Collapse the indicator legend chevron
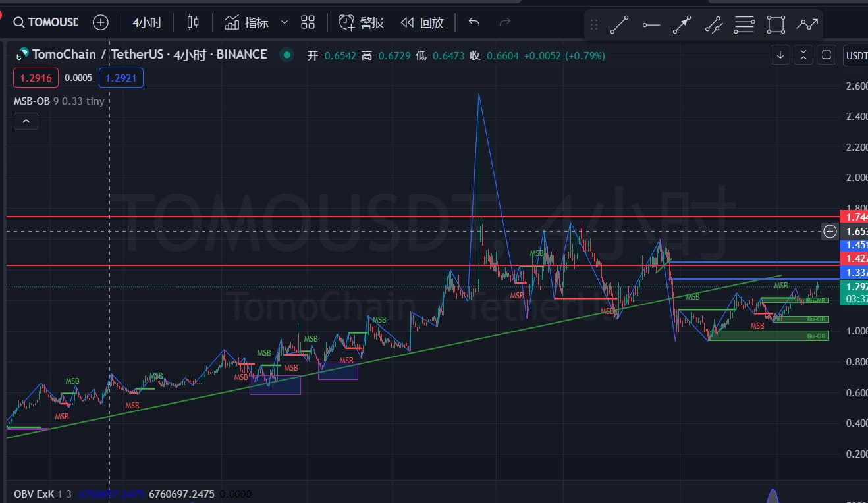The width and height of the screenshot is (868, 503). pos(26,121)
